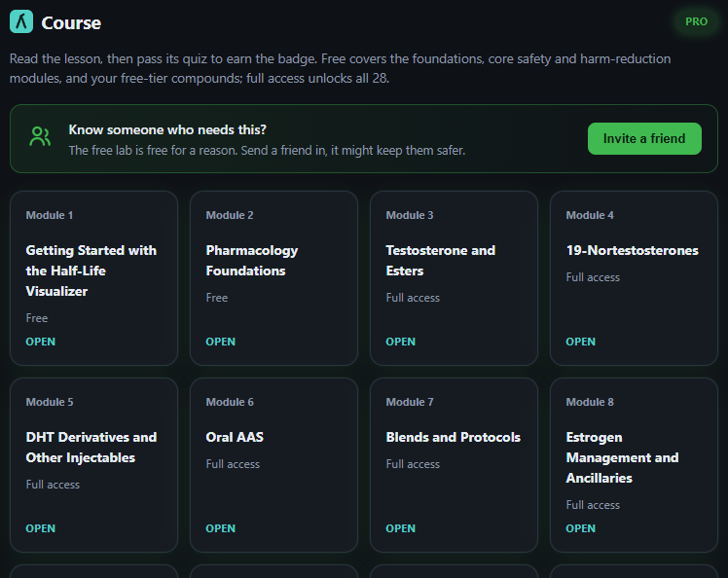728x578 pixels.
Task: Click the Free tag under Half-Life Visualizer
Action: pos(37,318)
